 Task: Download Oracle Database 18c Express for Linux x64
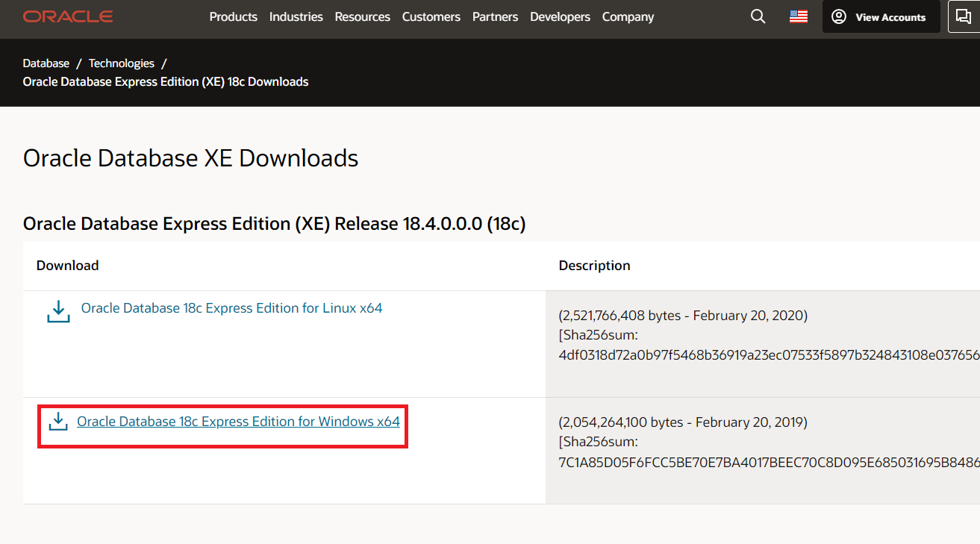pyautogui.click(x=231, y=308)
